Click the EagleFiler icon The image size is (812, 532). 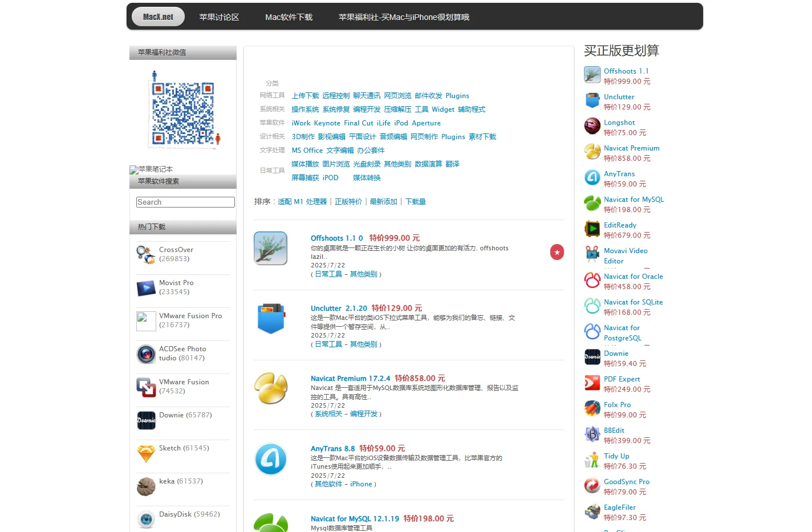[592, 511]
